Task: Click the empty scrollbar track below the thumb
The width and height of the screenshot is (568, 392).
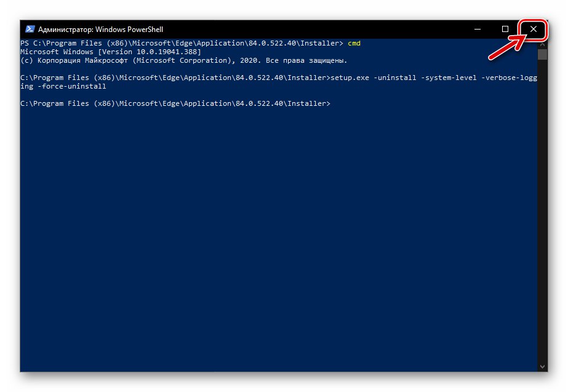Action: (542, 215)
